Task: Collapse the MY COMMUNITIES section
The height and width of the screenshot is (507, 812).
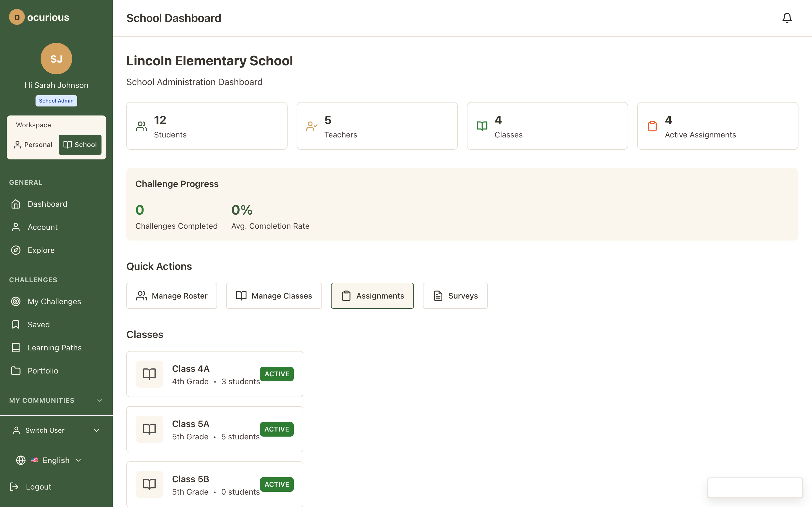Action: (99, 400)
